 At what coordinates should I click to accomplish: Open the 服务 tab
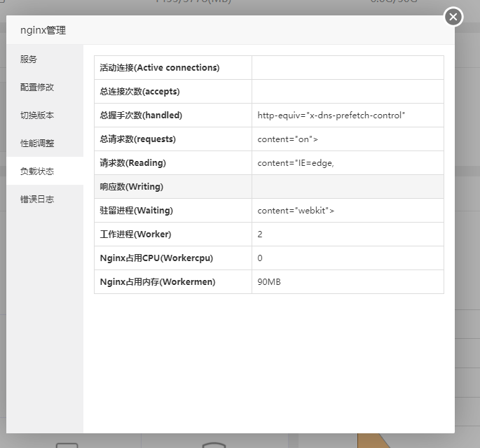tap(45, 59)
